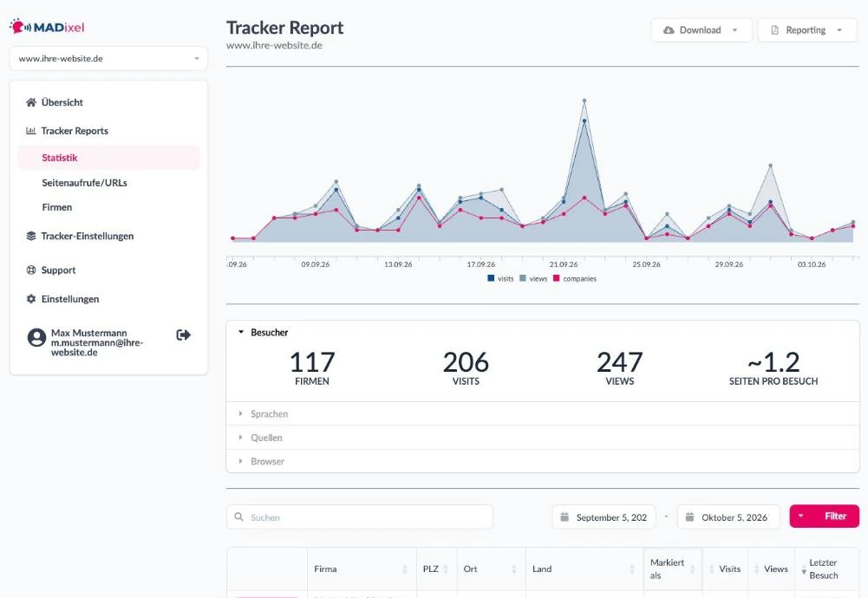The width and height of the screenshot is (868, 598).
Task: Expand the Sprachen section
Action: pyautogui.click(x=543, y=413)
